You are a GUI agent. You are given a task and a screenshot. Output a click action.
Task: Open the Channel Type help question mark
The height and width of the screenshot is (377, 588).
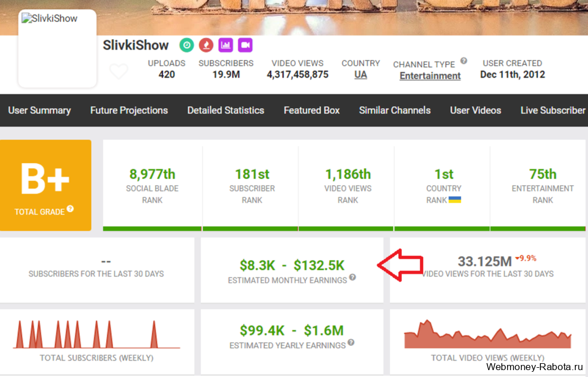[464, 61]
